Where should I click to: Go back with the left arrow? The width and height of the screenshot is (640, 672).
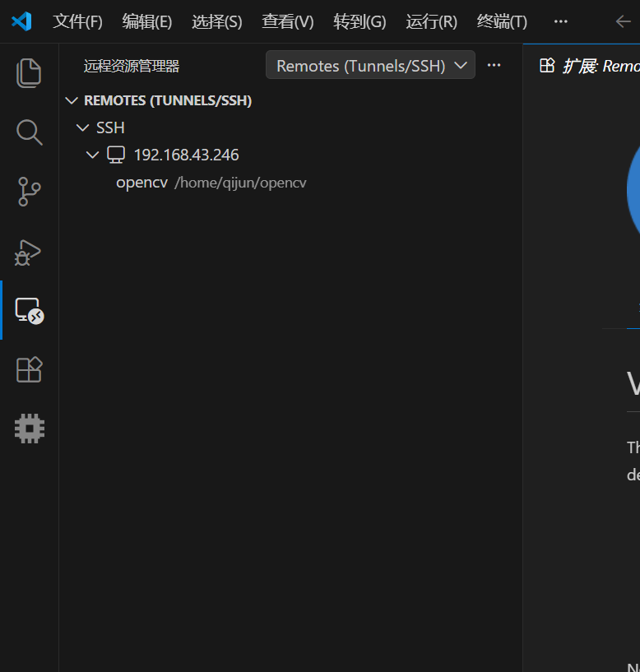[x=623, y=21]
